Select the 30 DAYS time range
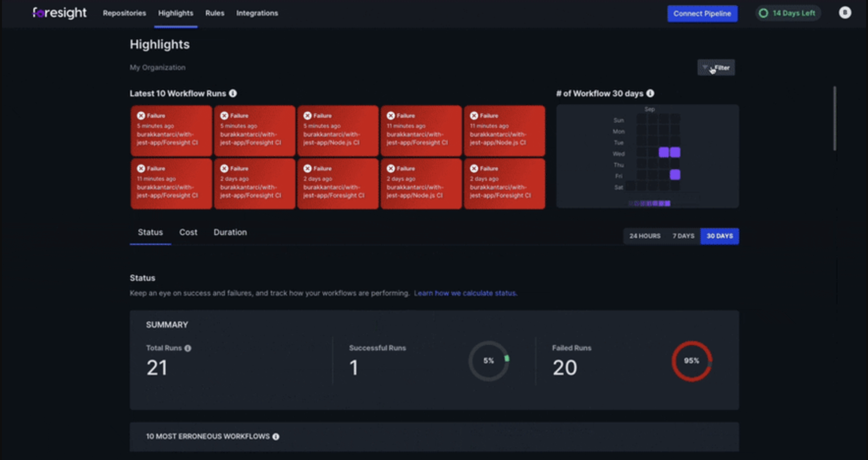The height and width of the screenshot is (460, 868). click(x=719, y=236)
